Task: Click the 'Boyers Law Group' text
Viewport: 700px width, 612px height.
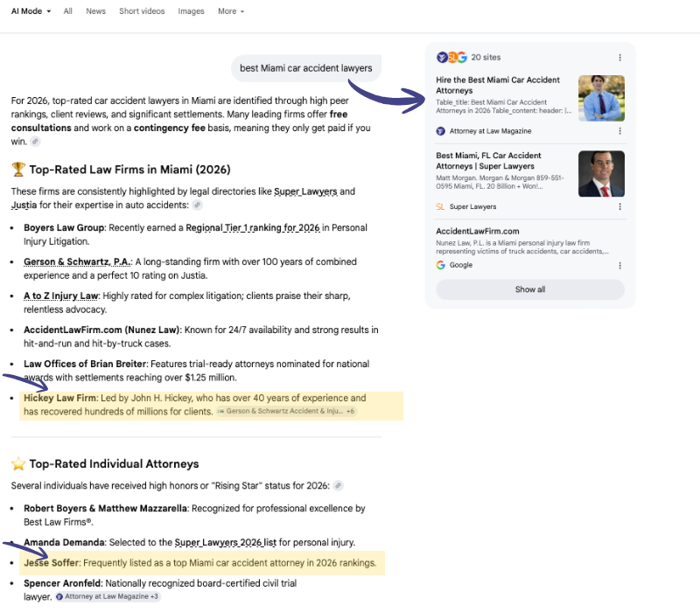Action: 64,228
